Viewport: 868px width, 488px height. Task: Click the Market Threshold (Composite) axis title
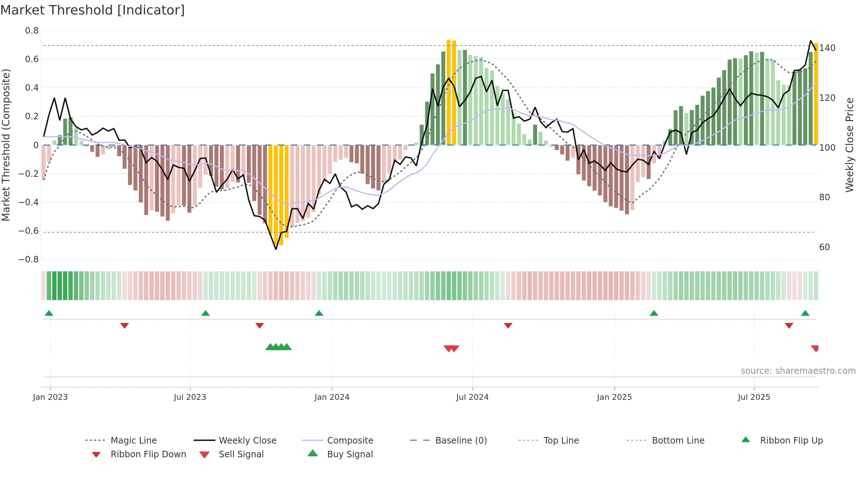pyautogui.click(x=6, y=145)
